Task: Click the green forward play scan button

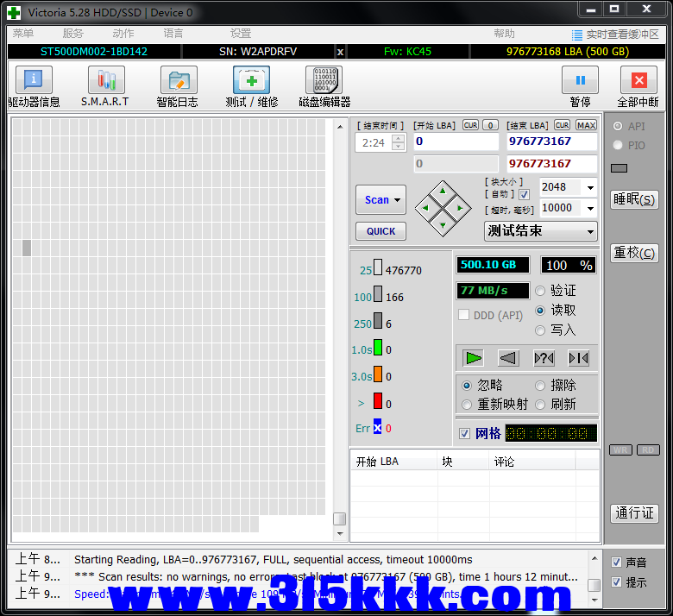Action: pos(473,358)
